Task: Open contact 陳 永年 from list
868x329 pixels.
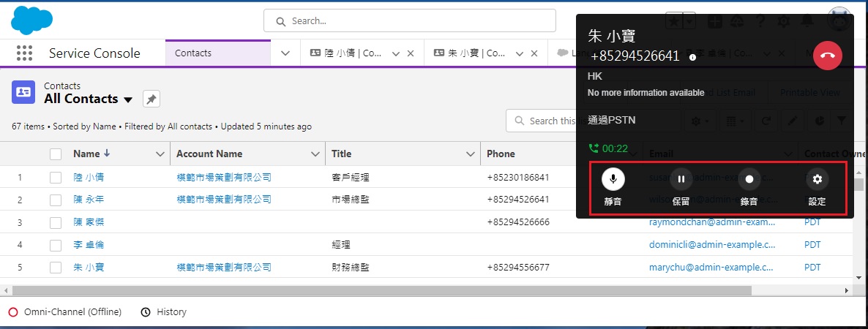Action: click(x=89, y=200)
